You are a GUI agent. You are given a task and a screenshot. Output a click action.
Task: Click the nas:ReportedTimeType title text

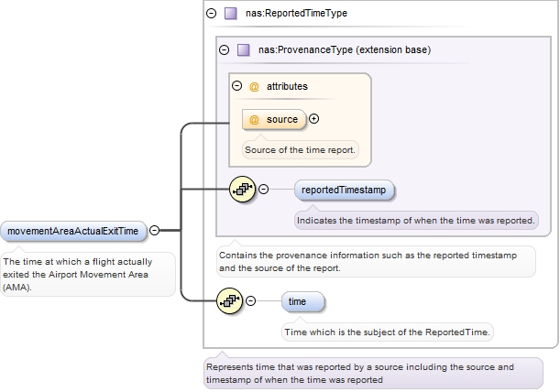pos(296,14)
